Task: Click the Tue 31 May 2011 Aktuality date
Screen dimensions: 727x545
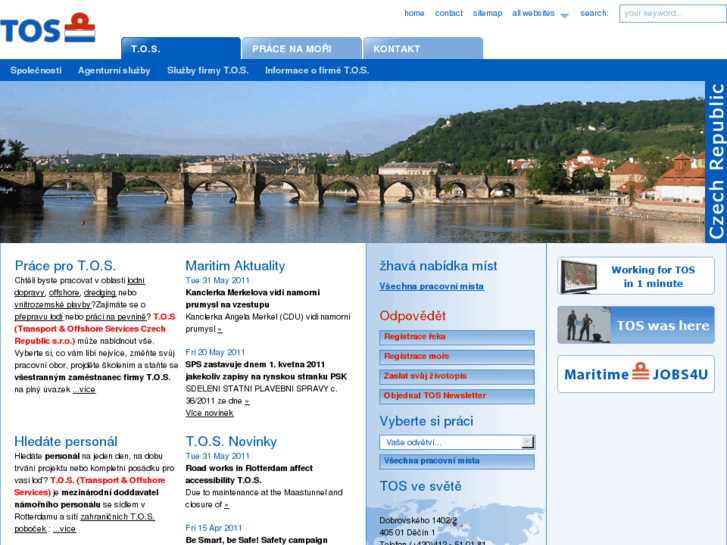Action: [x=217, y=281]
